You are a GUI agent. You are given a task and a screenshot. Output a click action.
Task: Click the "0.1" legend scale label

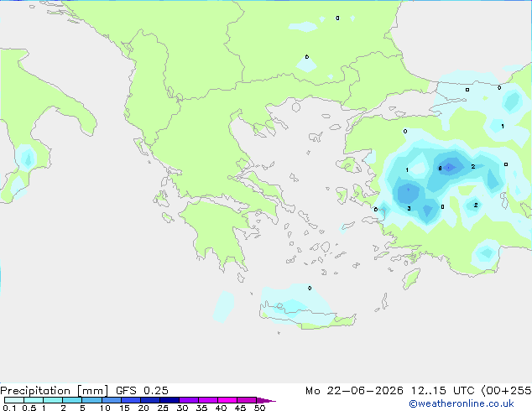point(9,408)
